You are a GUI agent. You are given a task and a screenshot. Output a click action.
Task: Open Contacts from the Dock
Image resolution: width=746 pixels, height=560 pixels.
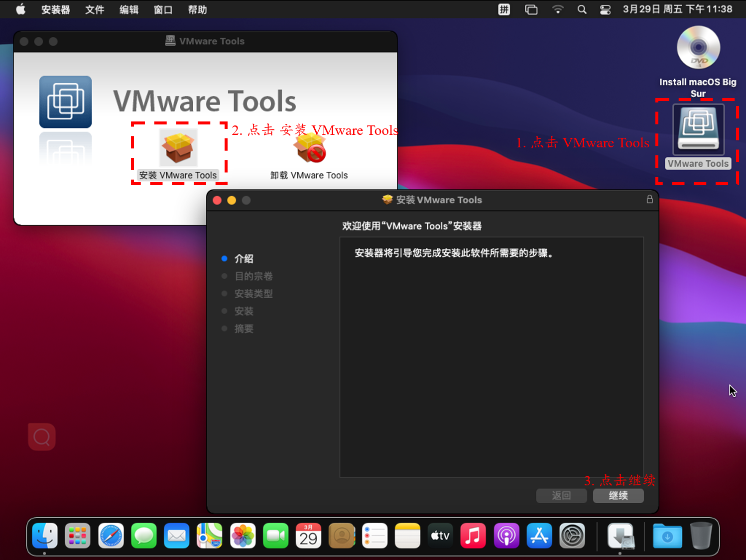point(342,536)
